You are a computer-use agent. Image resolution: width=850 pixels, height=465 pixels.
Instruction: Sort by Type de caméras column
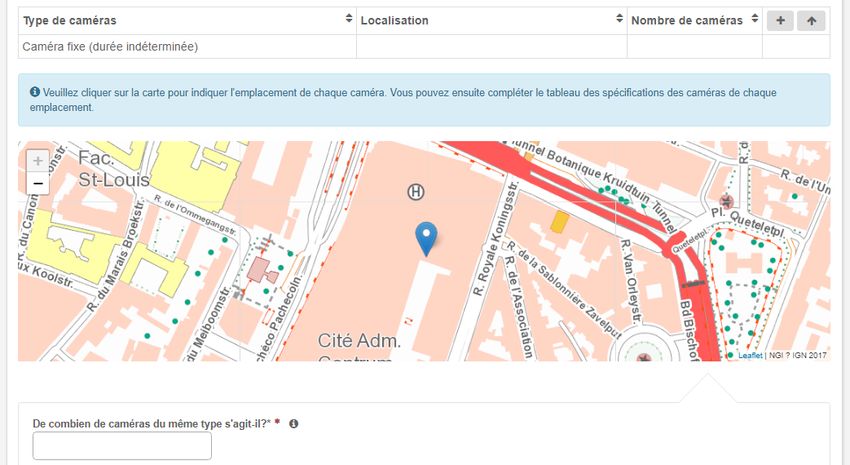pos(349,20)
